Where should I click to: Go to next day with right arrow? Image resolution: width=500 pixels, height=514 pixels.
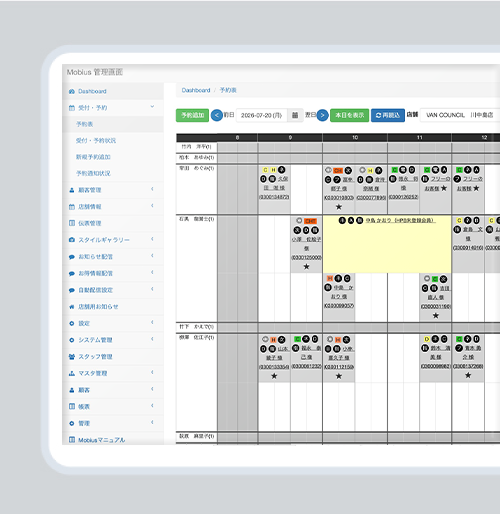(322, 115)
